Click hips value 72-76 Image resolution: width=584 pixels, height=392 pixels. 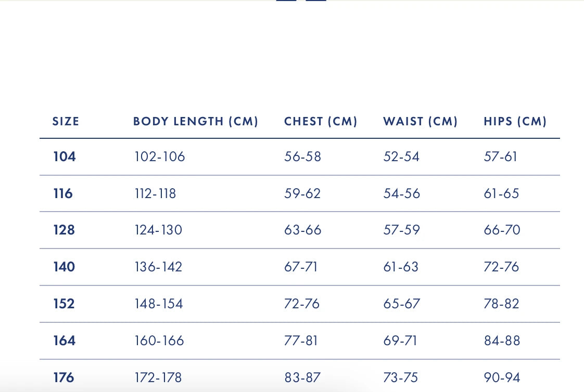click(501, 267)
